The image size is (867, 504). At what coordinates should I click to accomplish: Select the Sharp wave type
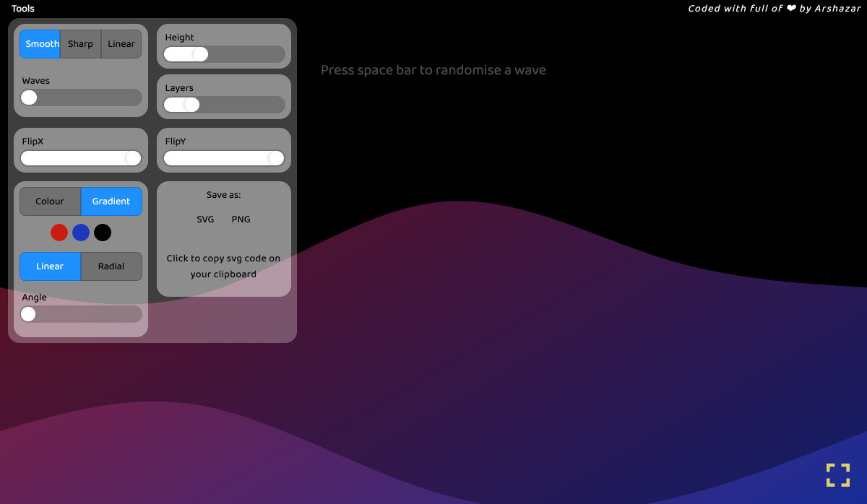coord(80,44)
